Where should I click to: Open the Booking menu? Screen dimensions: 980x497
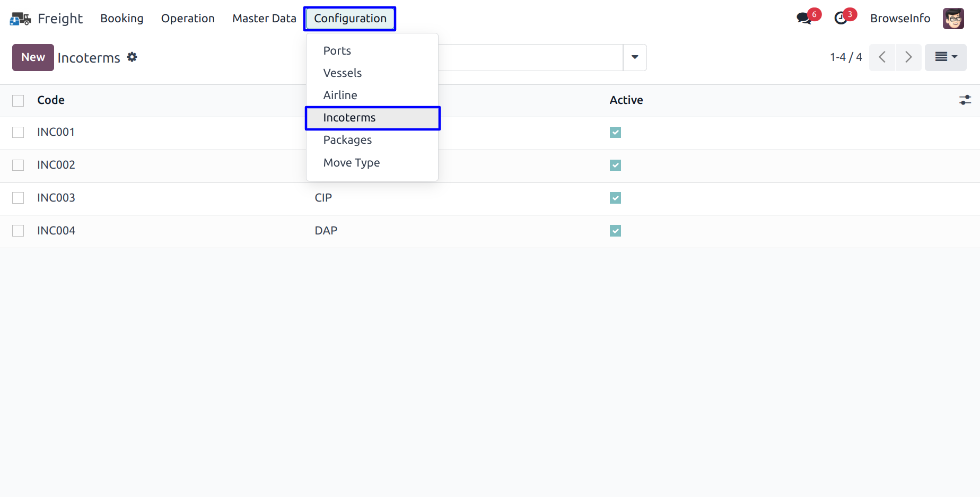[122, 19]
